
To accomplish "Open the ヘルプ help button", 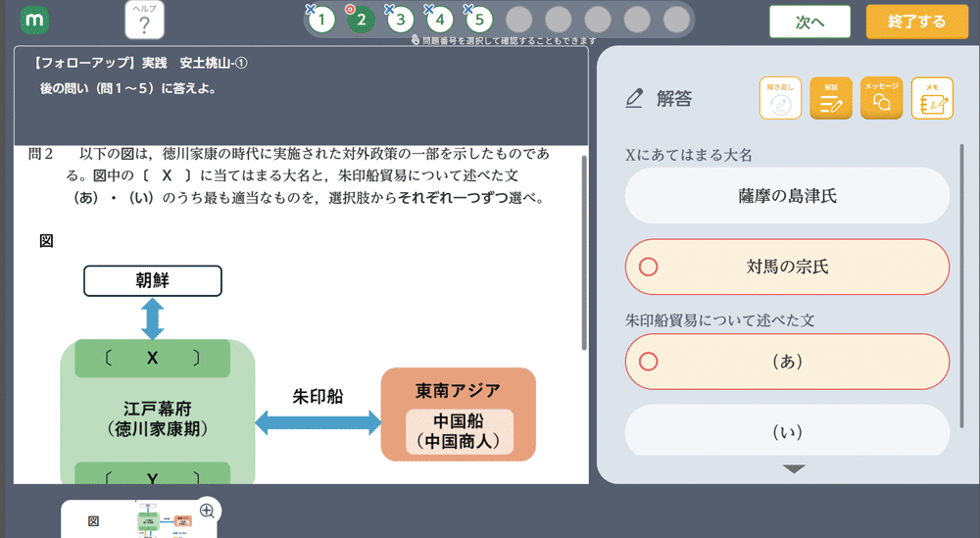I will (x=144, y=21).
